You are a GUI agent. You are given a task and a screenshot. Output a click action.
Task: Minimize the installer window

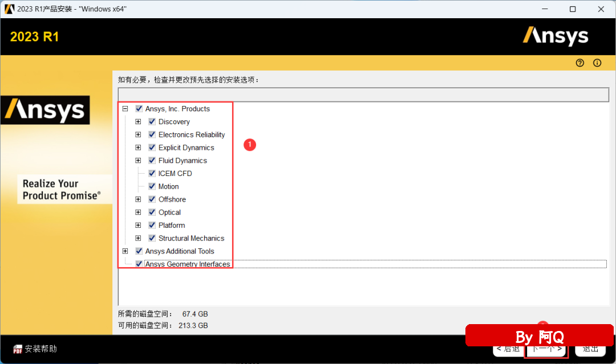pyautogui.click(x=545, y=9)
